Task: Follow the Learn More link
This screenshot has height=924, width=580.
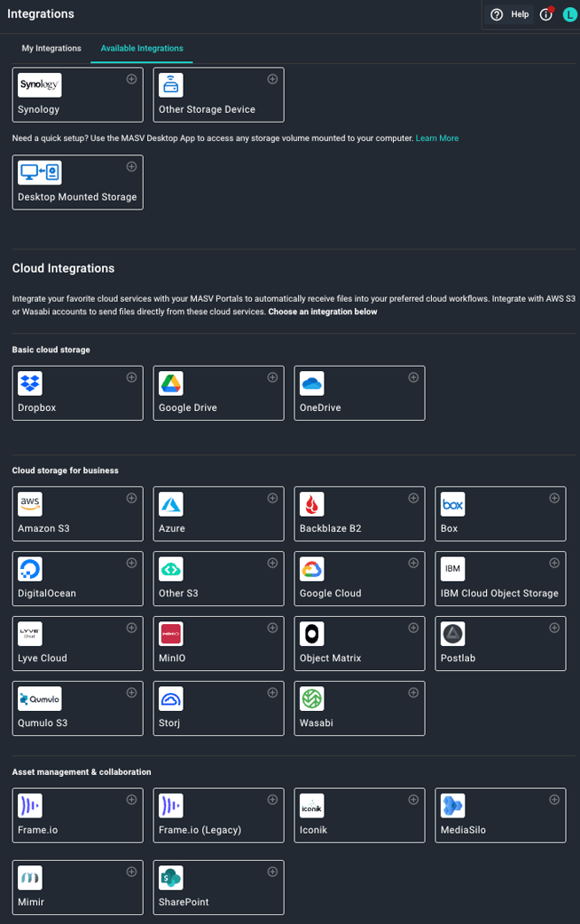Action: pyautogui.click(x=437, y=138)
